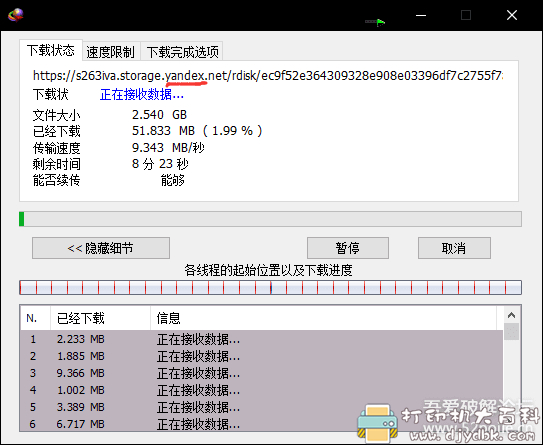Click the 暂停 button

[x=348, y=248]
